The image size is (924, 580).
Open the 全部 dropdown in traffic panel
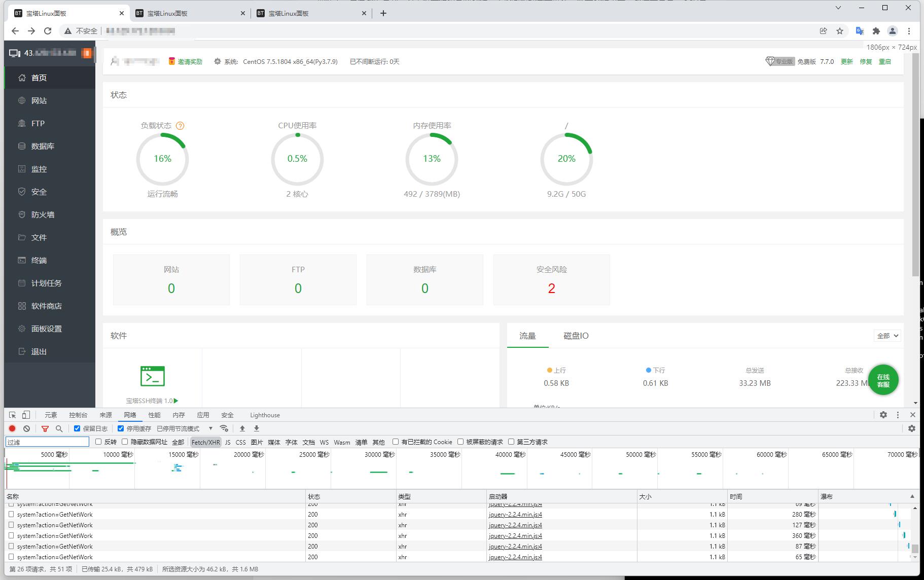pyautogui.click(x=887, y=336)
